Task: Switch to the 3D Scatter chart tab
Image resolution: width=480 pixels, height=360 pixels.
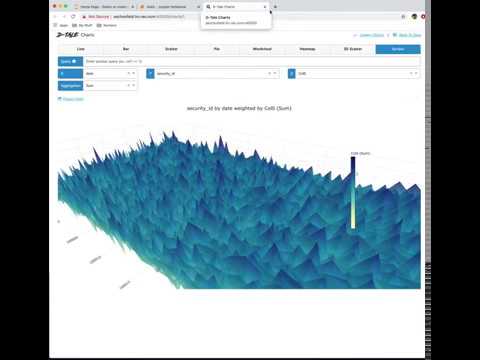Action: click(353, 49)
